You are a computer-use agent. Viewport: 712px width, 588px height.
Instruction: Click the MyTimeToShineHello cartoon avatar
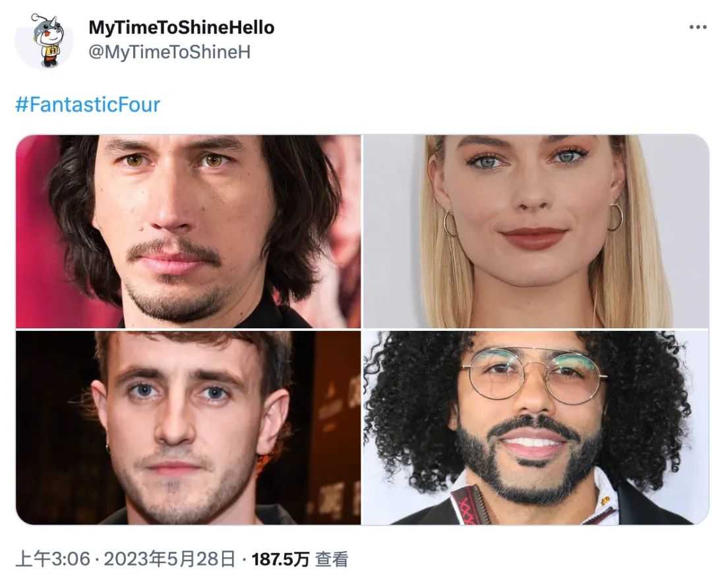44,40
